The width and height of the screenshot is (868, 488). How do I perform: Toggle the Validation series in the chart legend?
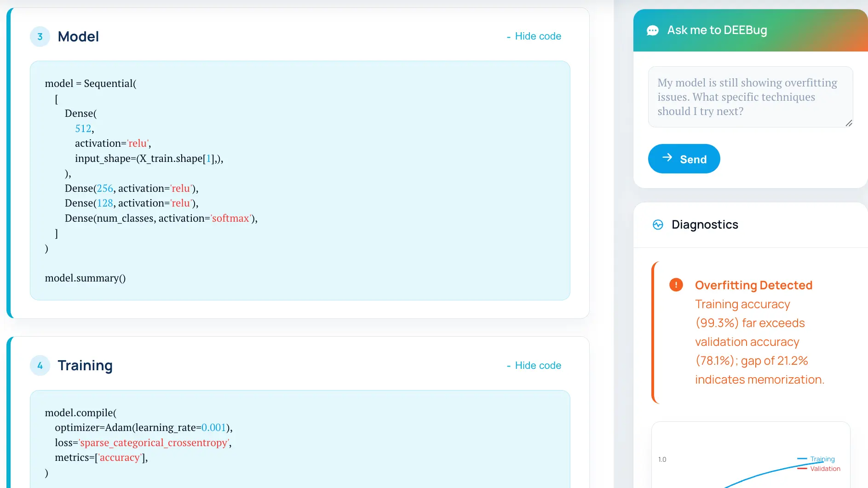pyautogui.click(x=824, y=469)
